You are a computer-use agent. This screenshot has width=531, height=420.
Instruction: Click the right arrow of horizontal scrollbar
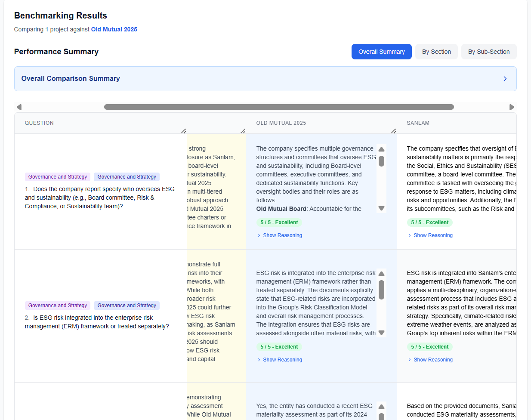coord(512,107)
